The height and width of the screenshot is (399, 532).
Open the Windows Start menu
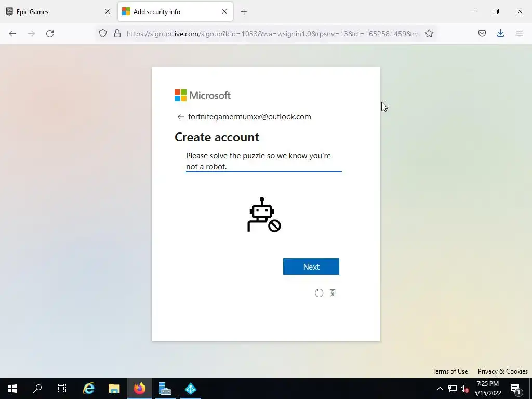coord(12,389)
